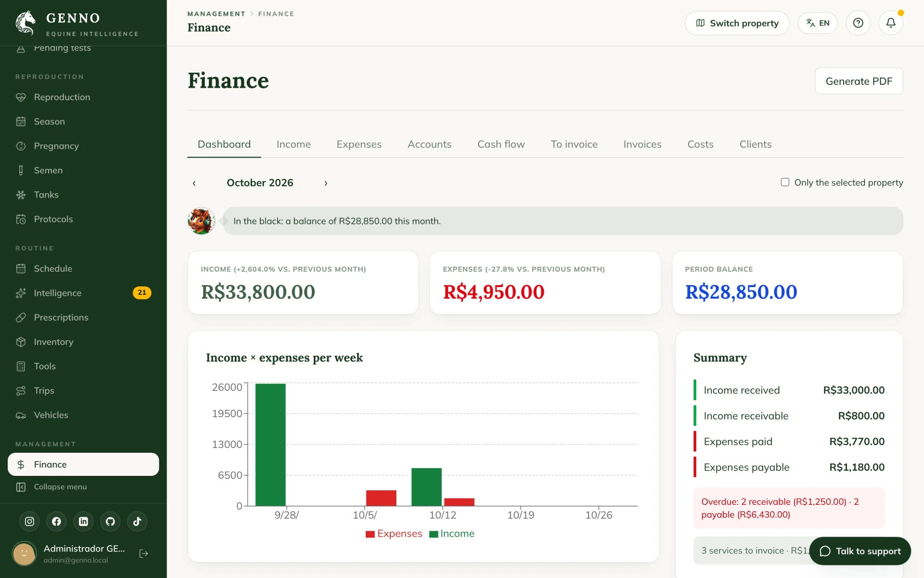Open Reproduction in the sidebar

pos(83,97)
